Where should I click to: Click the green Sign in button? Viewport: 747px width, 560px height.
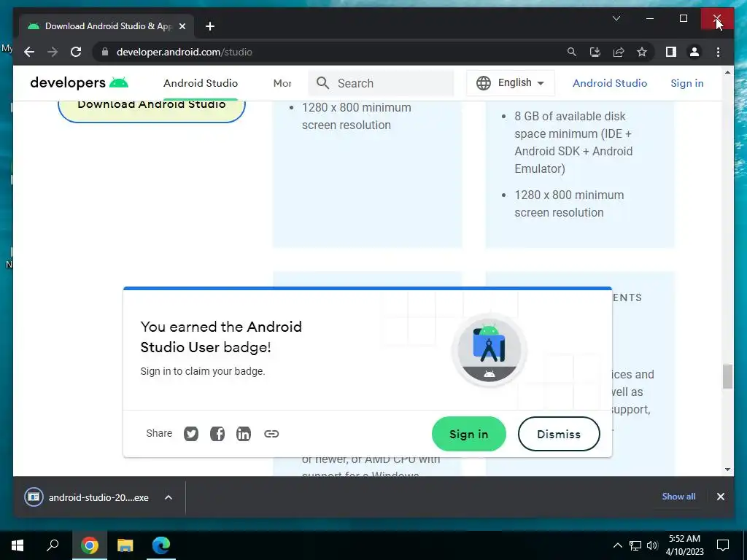(469, 434)
